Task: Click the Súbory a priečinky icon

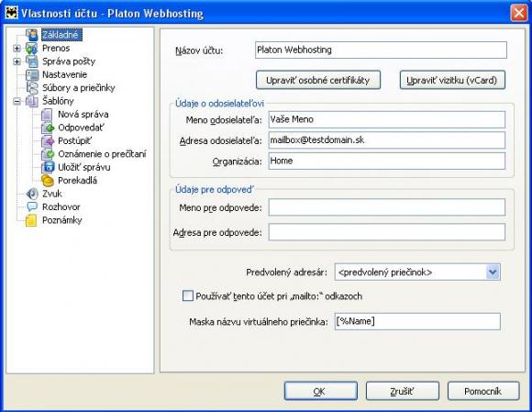Action: pyautogui.click(x=32, y=88)
